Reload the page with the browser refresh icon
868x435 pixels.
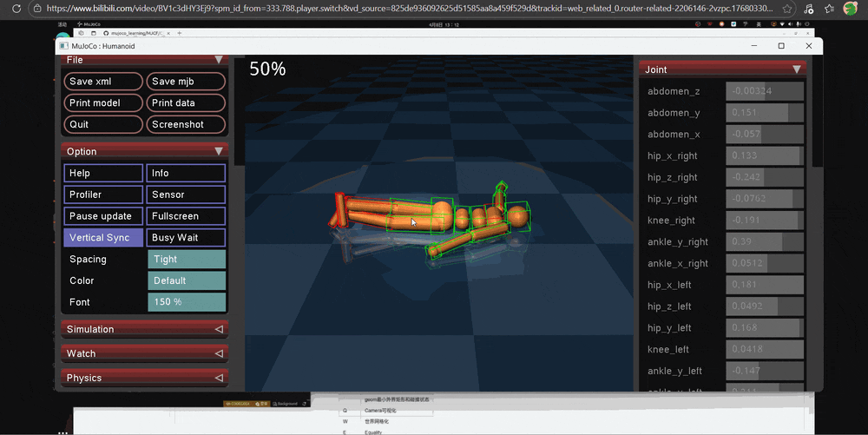click(x=16, y=9)
